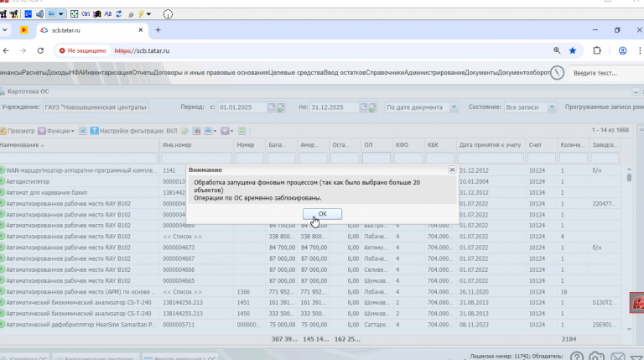Click the refresh icon in the grid toolbar
The image size is (644, 360).
click(x=241, y=131)
